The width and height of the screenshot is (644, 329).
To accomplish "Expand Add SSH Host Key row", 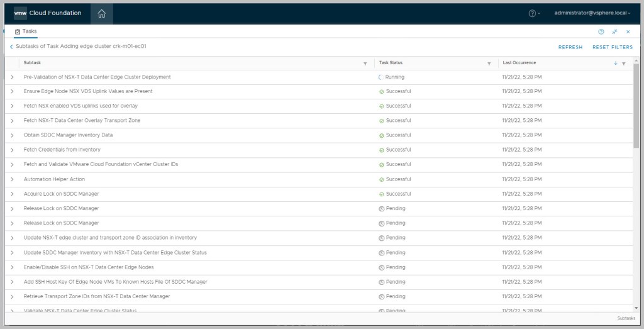I will pos(12,282).
